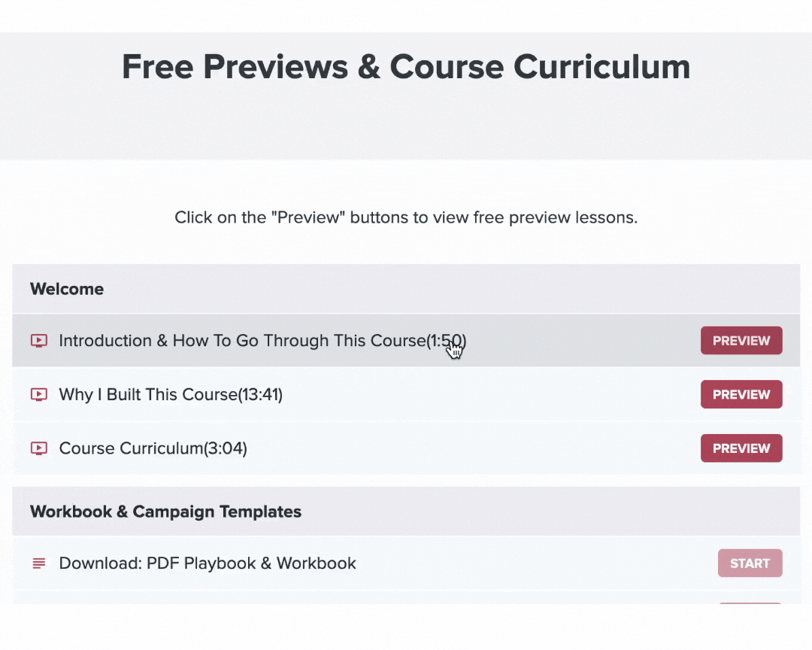
Task: Select the Welcome section header
Action: tap(406, 289)
